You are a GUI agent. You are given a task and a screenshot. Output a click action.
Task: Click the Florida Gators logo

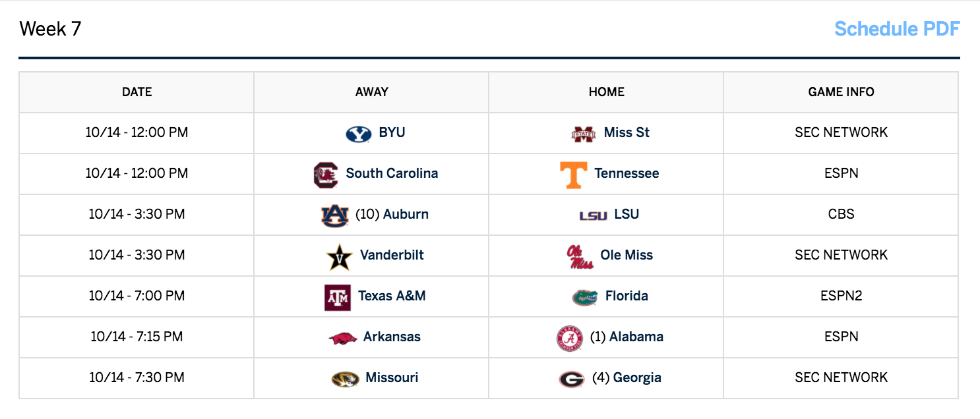tap(585, 297)
